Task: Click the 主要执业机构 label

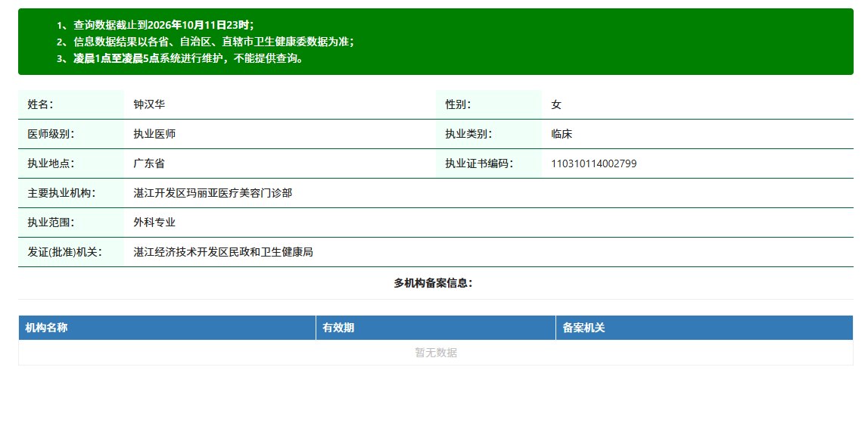Action: [x=61, y=193]
